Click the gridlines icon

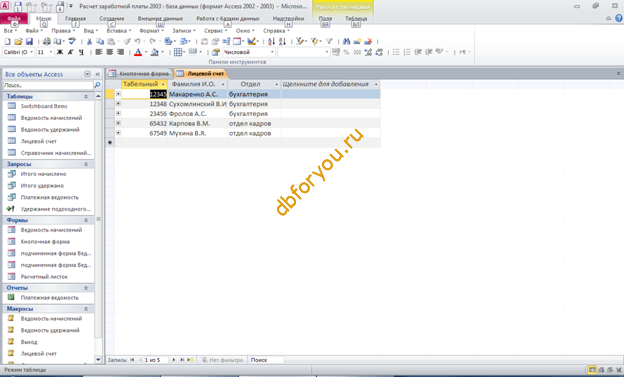click(178, 52)
